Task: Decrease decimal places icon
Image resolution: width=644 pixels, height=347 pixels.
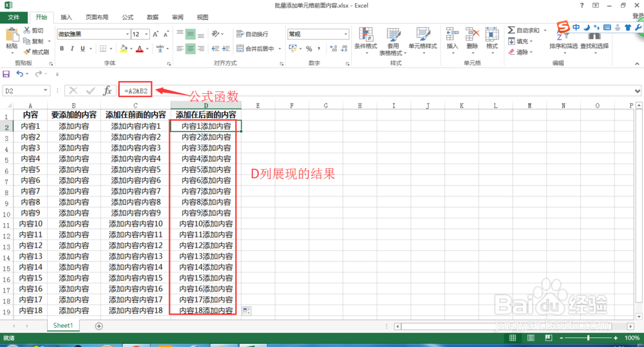Action: pos(344,48)
